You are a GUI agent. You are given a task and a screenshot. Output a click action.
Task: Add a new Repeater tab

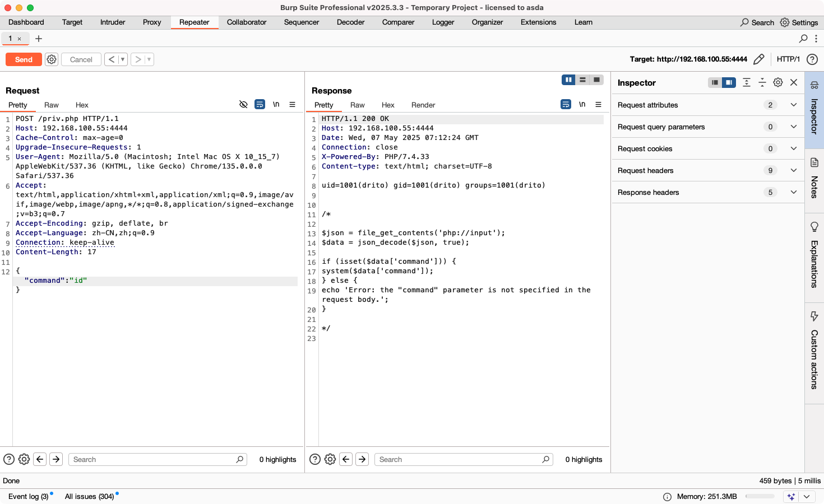pyautogui.click(x=39, y=39)
